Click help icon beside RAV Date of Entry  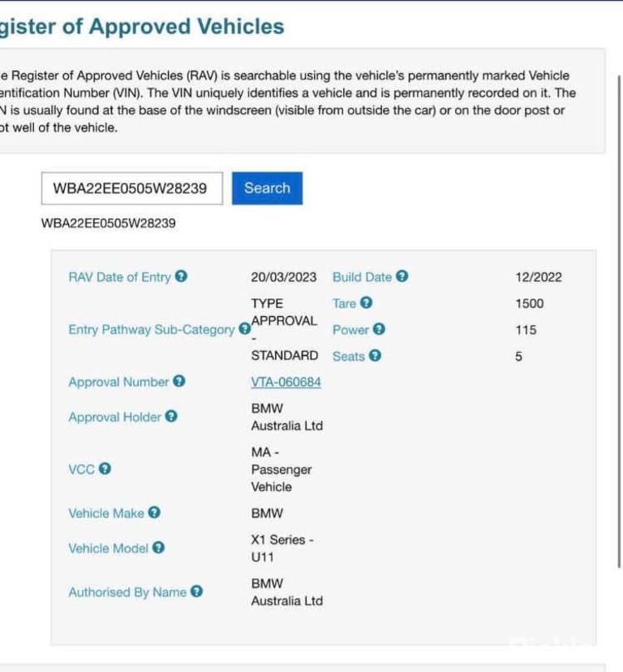point(182,276)
